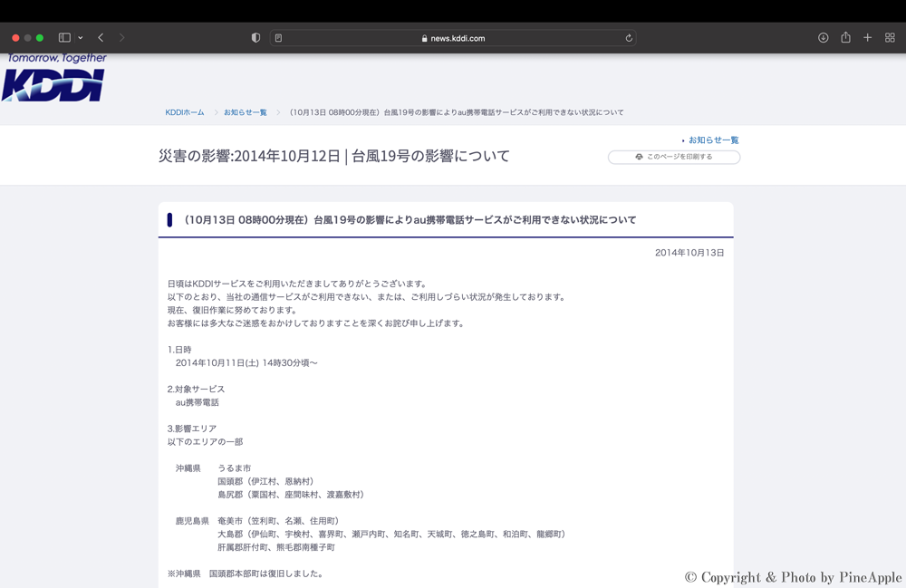Minimize the Safari window

pyautogui.click(x=27, y=38)
